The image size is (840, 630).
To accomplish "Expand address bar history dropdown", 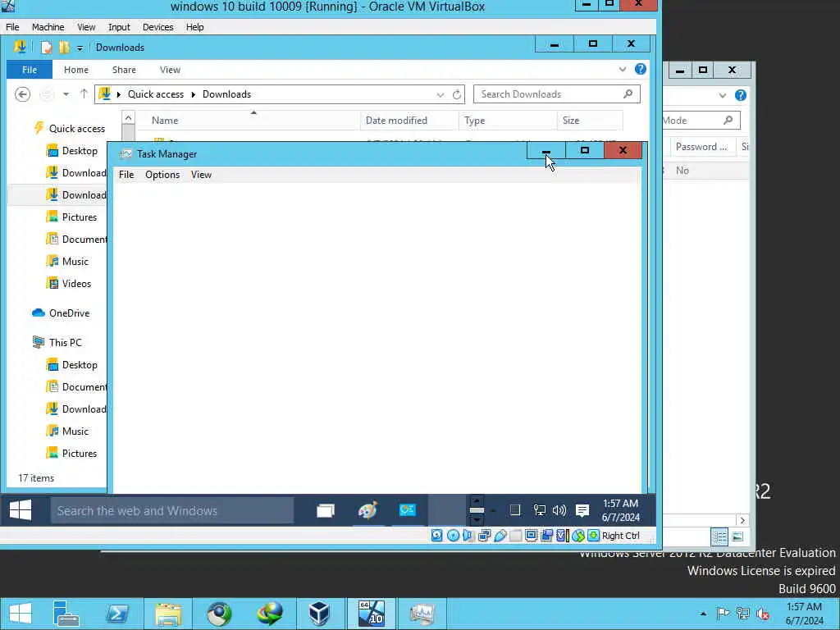I will [441, 95].
